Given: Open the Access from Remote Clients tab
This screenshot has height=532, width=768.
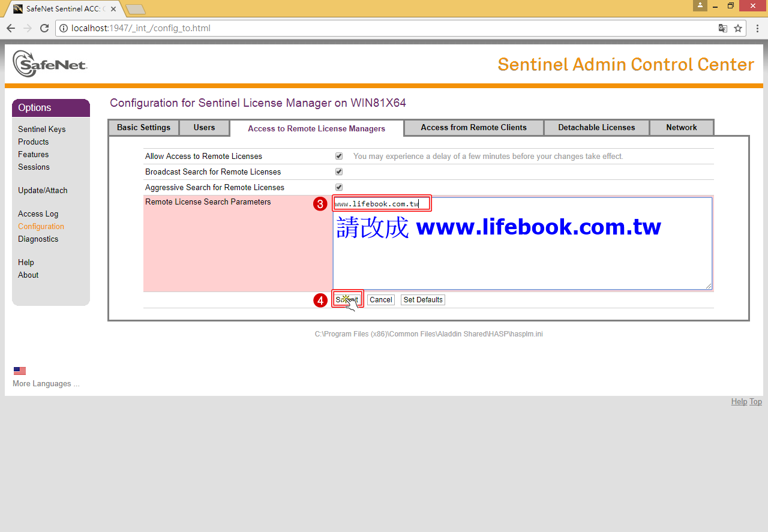Looking at the screenshot, I should coord(473,128).
